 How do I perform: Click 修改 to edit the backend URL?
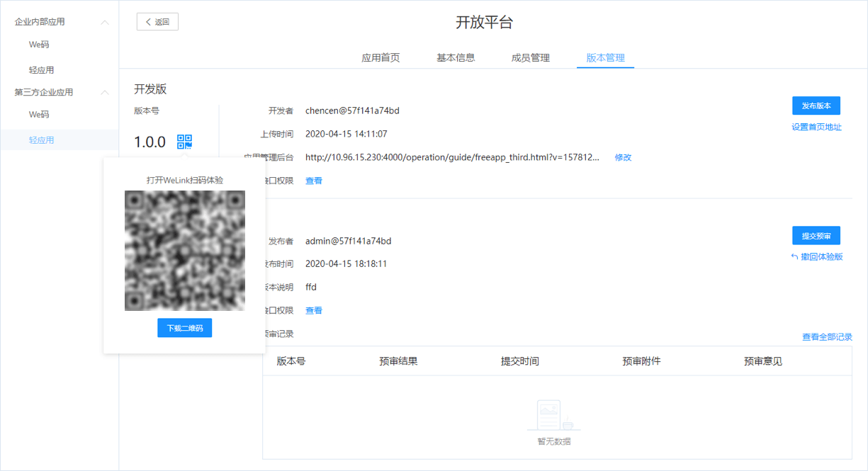pos(623,157)
